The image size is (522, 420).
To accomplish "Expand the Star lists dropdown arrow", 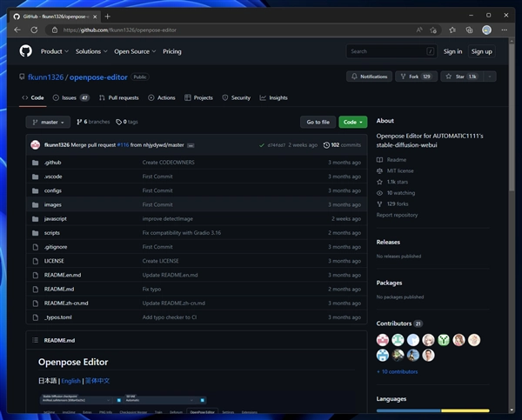I will [x=490, y=77].
